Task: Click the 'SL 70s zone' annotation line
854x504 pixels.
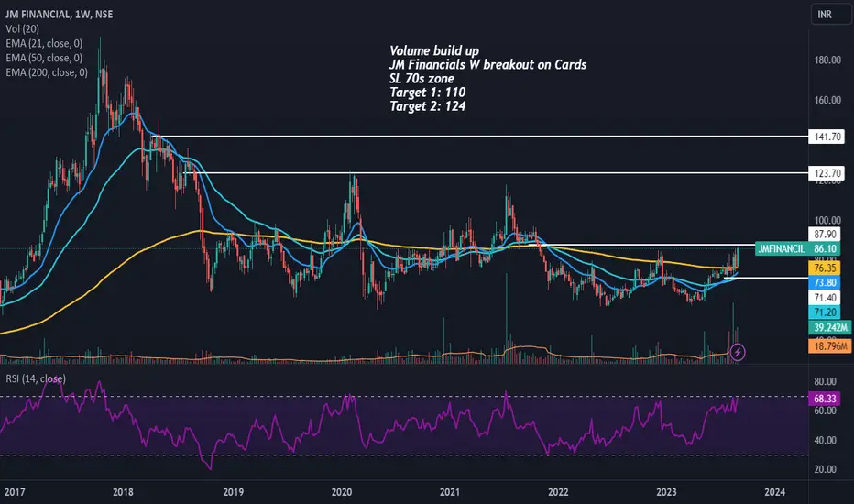Action: click(x=422, y=79)
